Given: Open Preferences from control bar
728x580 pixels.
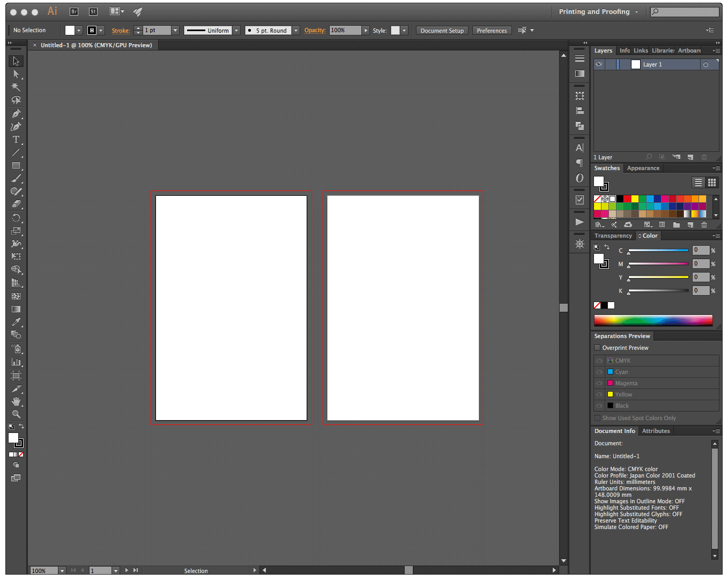Looking at the screenshot, I should (492, 31).
